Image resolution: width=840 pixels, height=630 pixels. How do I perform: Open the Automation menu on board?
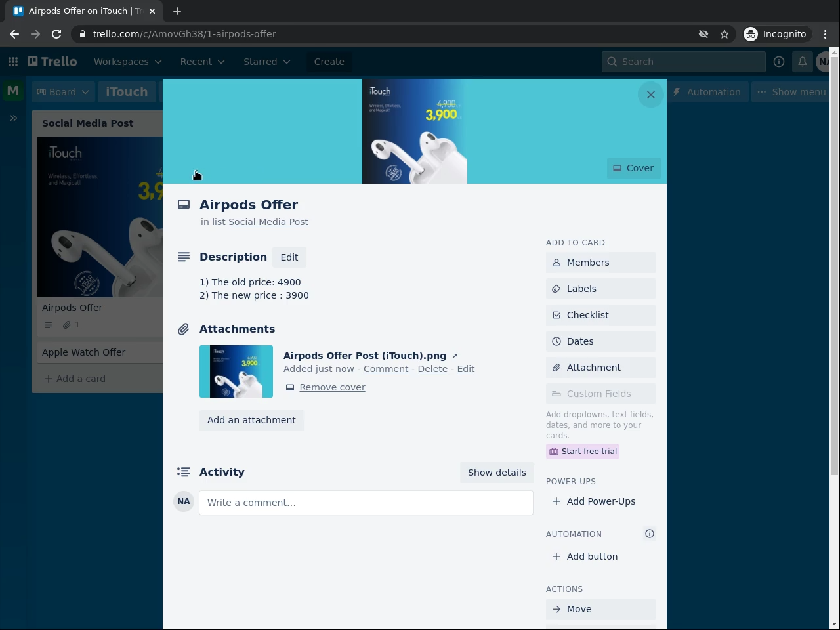[x=707, y=92]
